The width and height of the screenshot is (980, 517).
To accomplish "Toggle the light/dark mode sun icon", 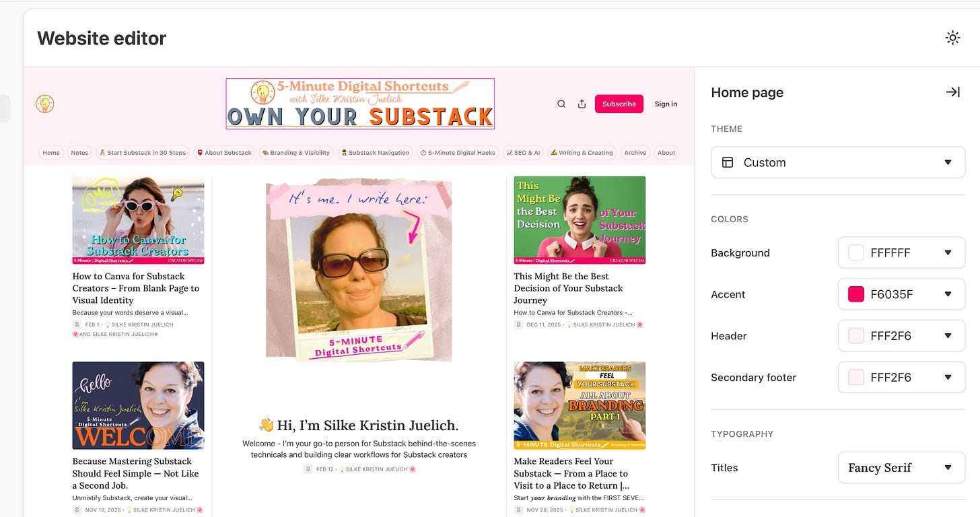I will click(x=952, y=38).
